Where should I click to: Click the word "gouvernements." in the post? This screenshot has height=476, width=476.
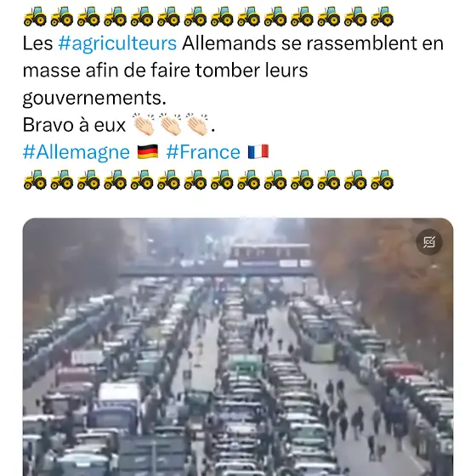[94, 99]
